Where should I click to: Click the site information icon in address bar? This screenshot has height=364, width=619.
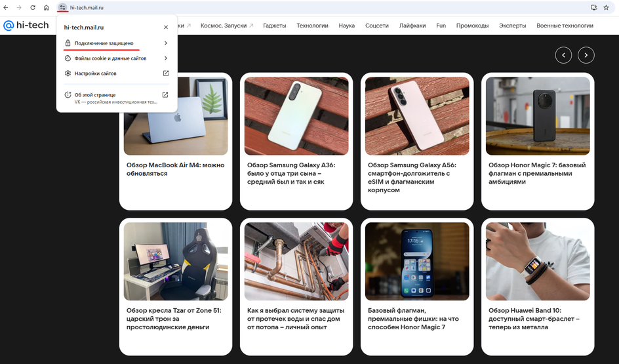(x=62, y=7)
